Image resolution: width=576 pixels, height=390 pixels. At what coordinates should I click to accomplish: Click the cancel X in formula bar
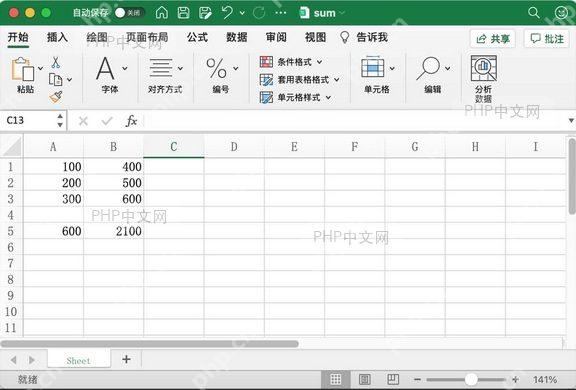83,121
